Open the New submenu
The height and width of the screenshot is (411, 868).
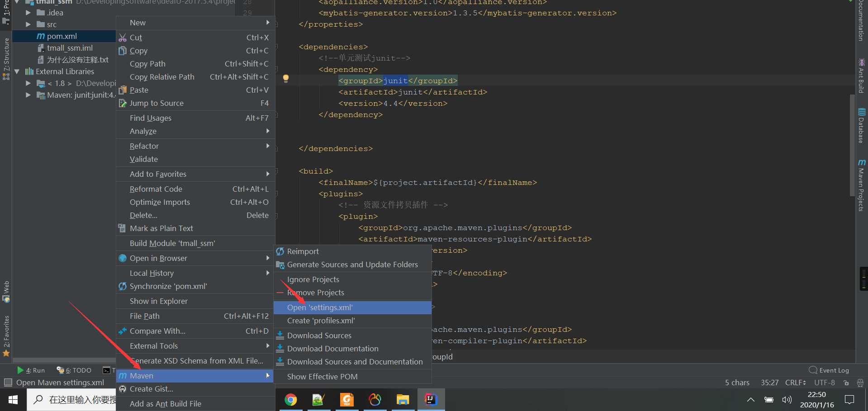coord(195,23)
